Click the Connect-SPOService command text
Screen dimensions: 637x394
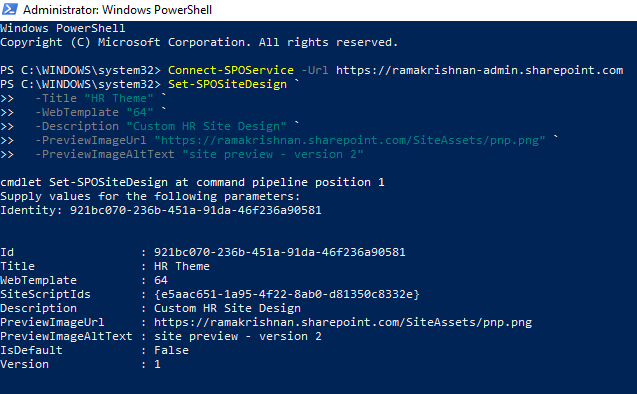[231, 70]
